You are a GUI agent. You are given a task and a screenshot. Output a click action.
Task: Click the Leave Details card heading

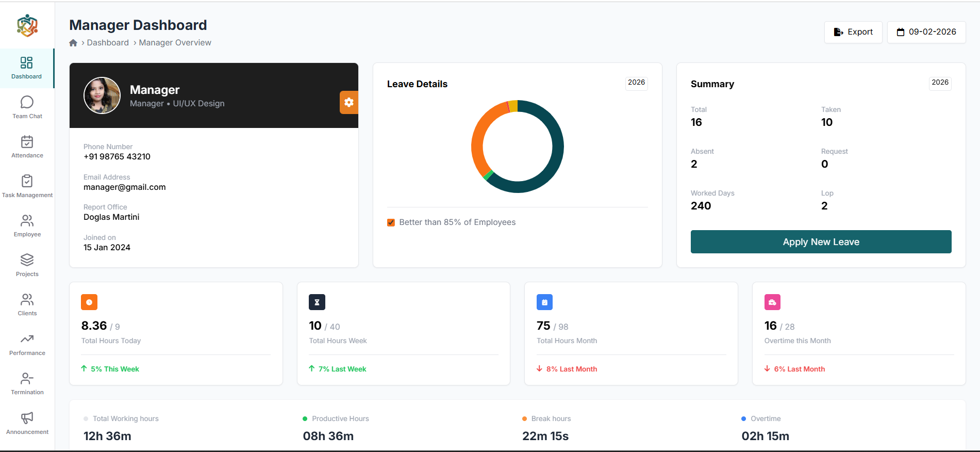pos(417,84)
